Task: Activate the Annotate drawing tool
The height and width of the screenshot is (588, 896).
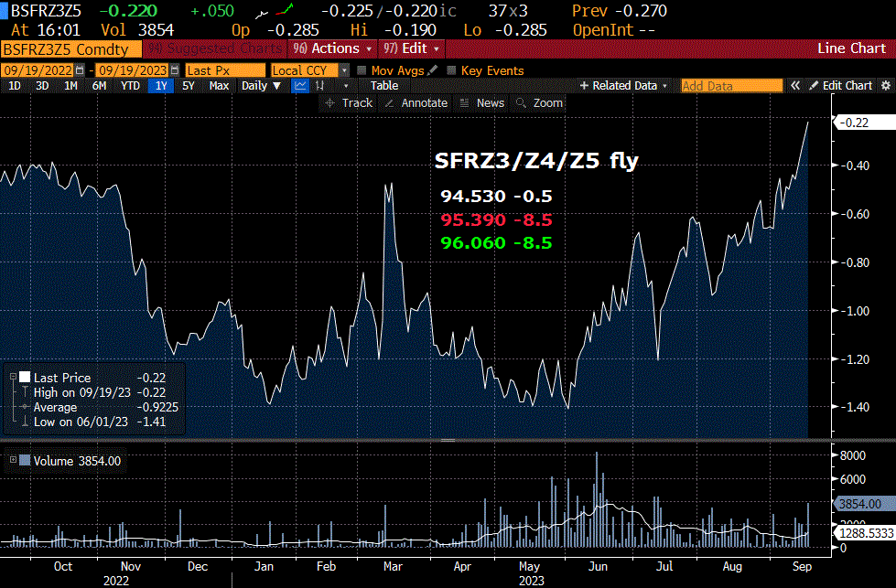Action: [x=417, y=103]
